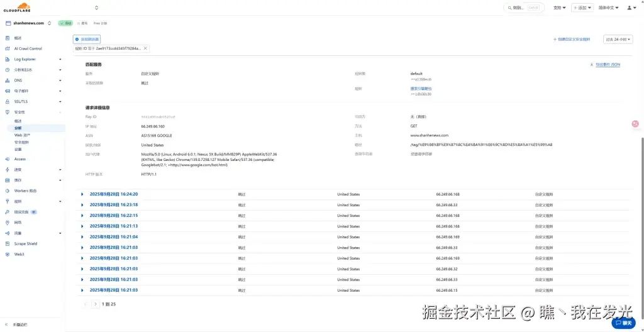The height and width of the screenshot is (332, 644).
Task: Click the Free 计划 plan label
Action: click(x=100, y=23)
